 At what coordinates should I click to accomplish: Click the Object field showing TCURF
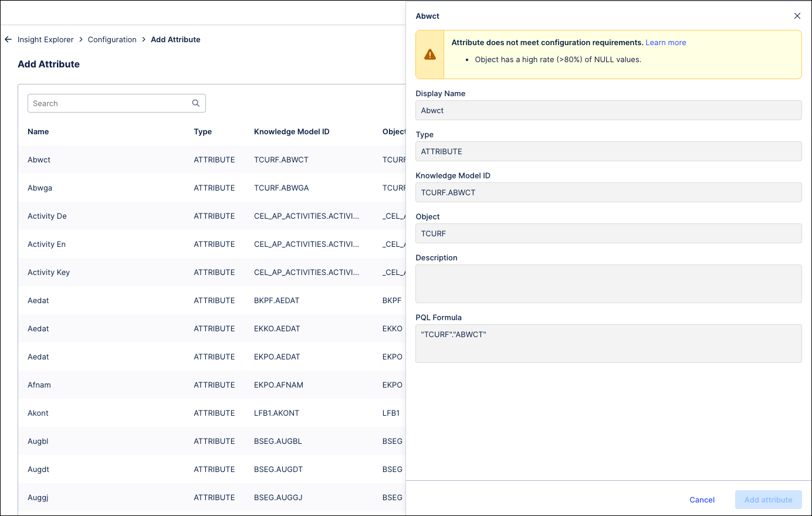[x=608, y=233]
